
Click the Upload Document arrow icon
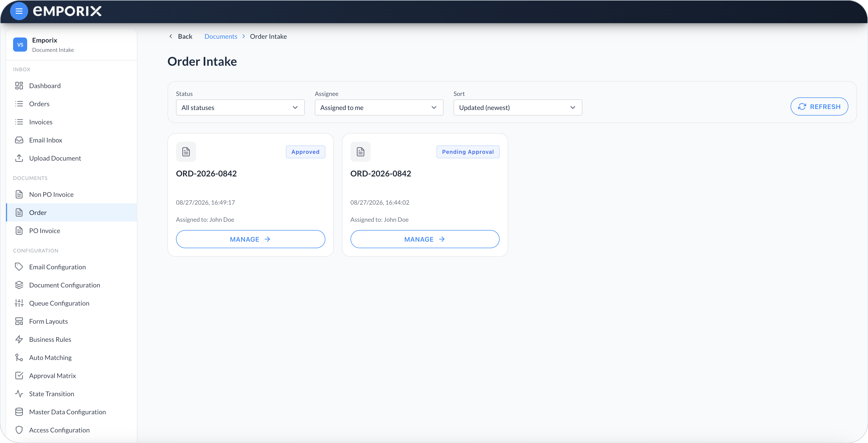pyautogui.click(x=19, y=158)
